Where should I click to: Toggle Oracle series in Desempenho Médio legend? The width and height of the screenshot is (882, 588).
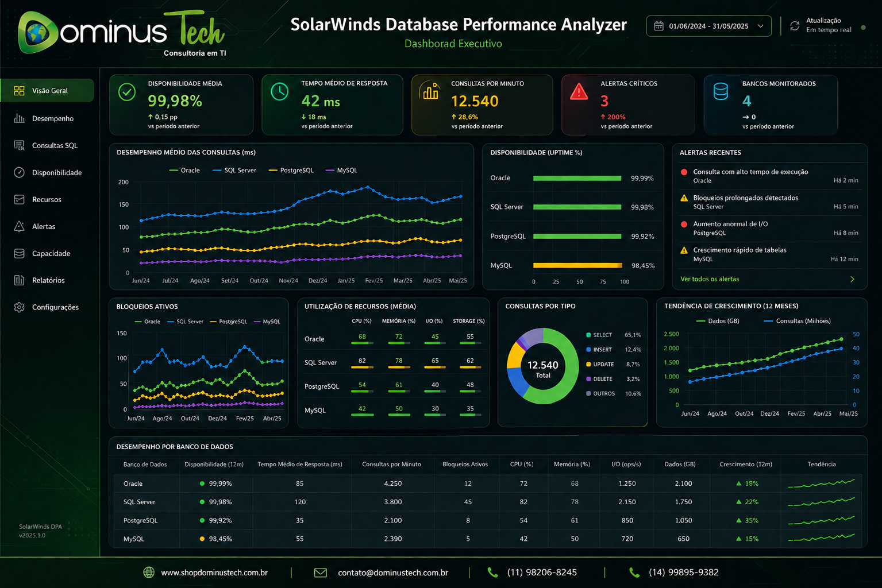click(184, 171)
